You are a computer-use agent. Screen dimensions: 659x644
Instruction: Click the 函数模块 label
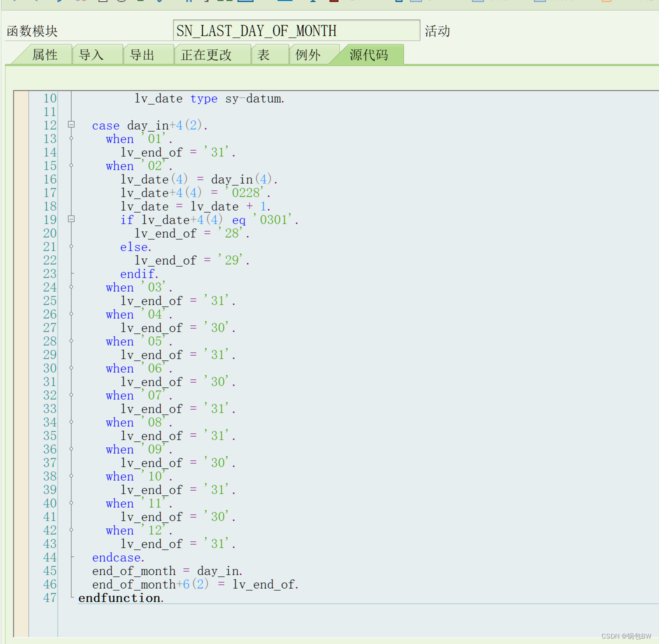coord(32,31)
